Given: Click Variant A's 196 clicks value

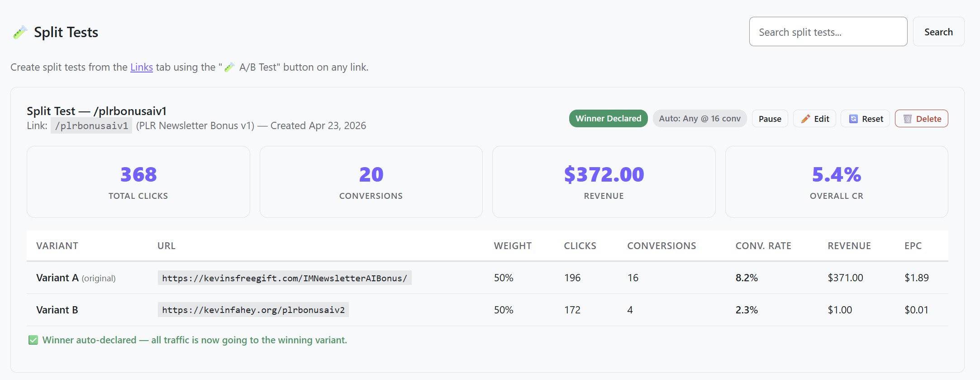Looking at the screenshot, I should [572, 278].
